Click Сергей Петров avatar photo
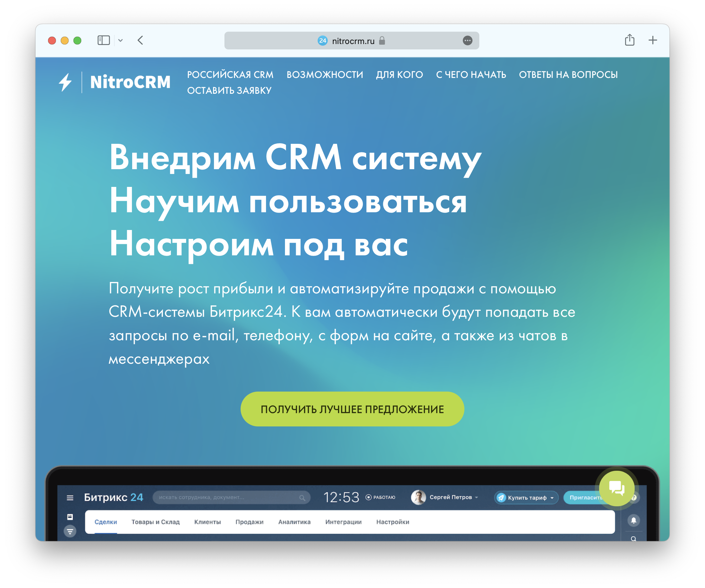Screen dimensions: 705x588 pyautogui.click(x=418, y=497)
